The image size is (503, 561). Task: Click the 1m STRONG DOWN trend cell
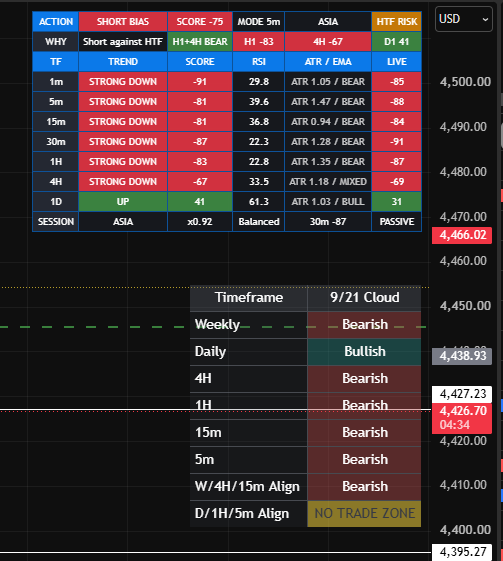[x=123, y=82]
